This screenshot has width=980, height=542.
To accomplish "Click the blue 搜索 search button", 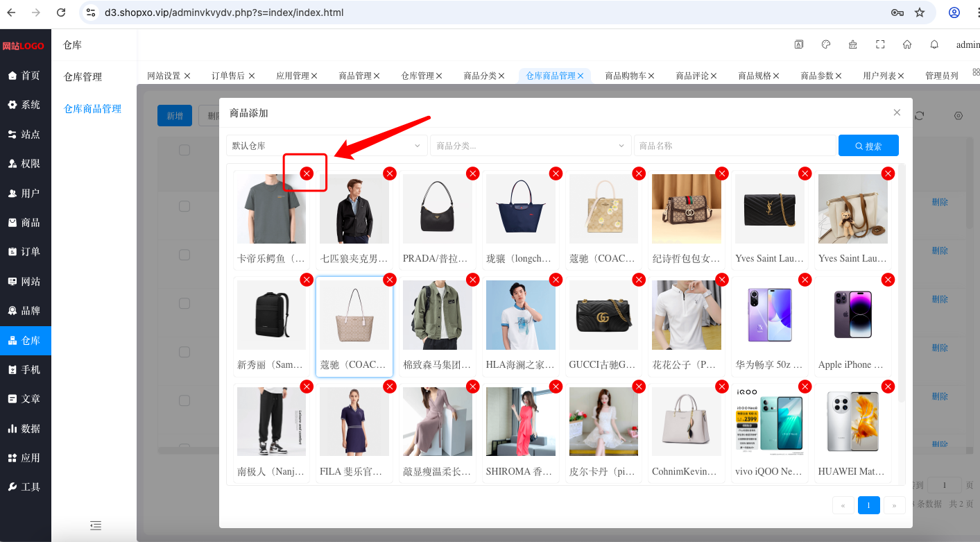I will [x=868, y=146].
